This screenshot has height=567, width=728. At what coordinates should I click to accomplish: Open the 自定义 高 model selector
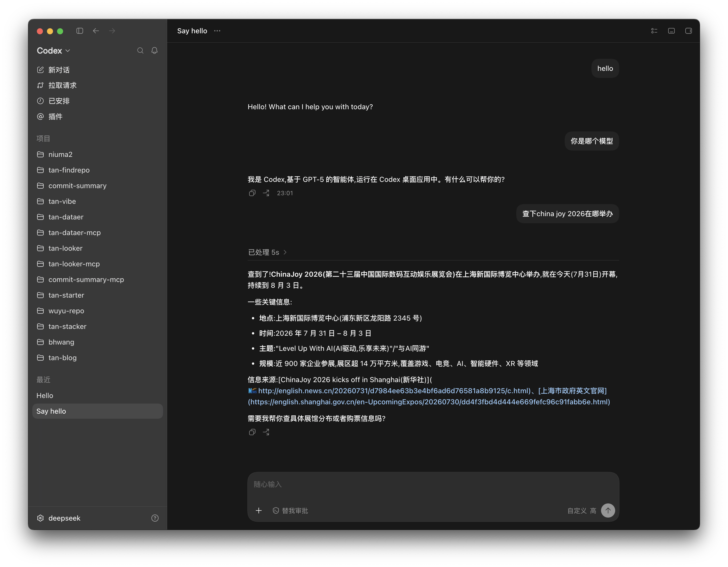click(582, 511)
